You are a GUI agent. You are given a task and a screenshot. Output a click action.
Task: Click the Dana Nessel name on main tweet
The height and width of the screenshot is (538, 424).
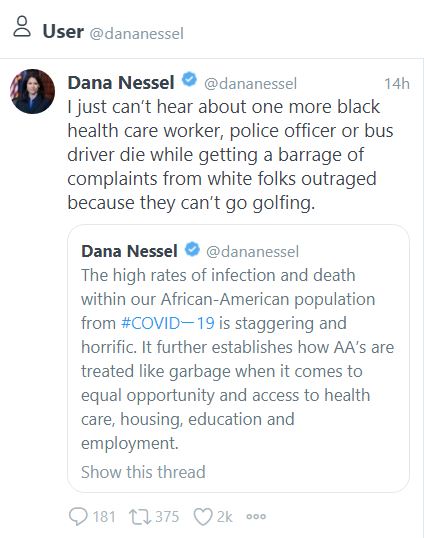[121, 83]
